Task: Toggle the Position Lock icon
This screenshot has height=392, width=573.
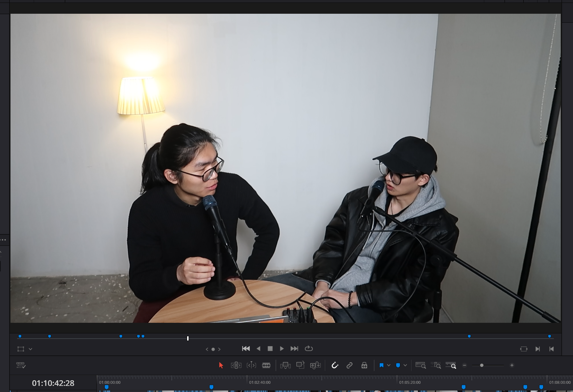Action: (364, 365)
